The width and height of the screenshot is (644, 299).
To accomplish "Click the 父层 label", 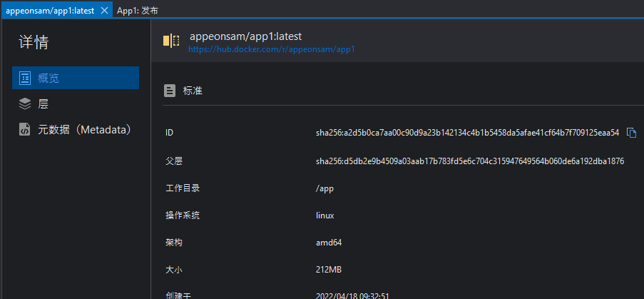I will pos(174,161).
